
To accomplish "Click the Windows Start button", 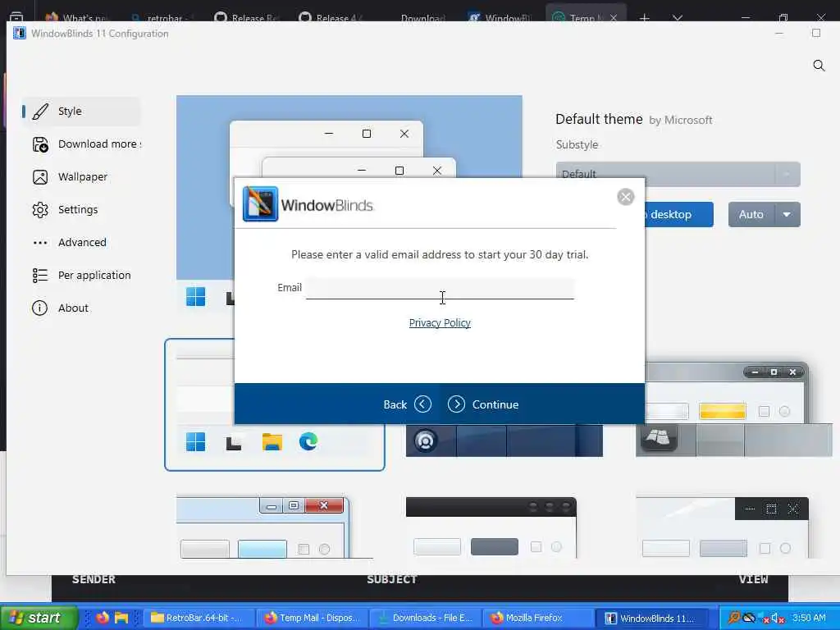I will click(x=38, y=618).
